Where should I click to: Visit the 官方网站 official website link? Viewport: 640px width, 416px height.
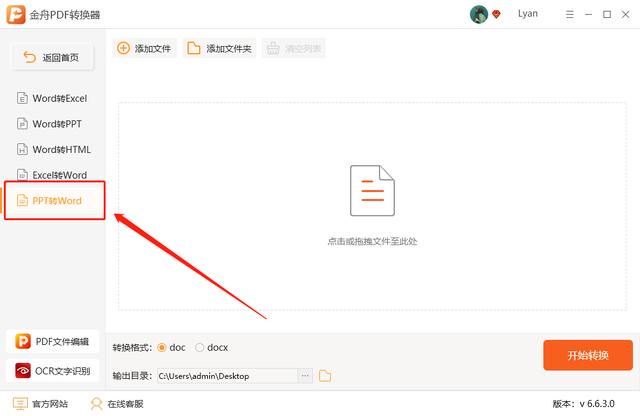[x=40, y=404]
